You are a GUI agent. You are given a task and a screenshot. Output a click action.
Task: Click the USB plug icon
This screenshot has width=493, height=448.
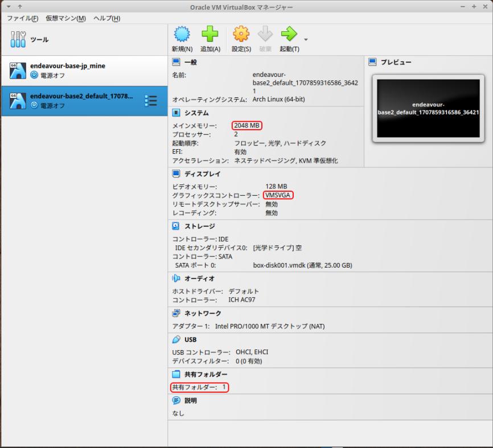(x=176, y=339)
